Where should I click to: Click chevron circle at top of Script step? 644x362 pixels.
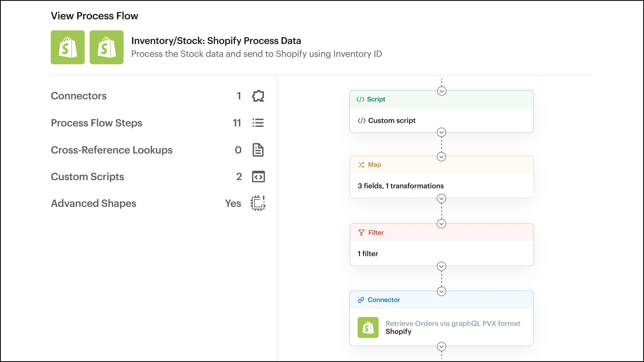[442, 91]
